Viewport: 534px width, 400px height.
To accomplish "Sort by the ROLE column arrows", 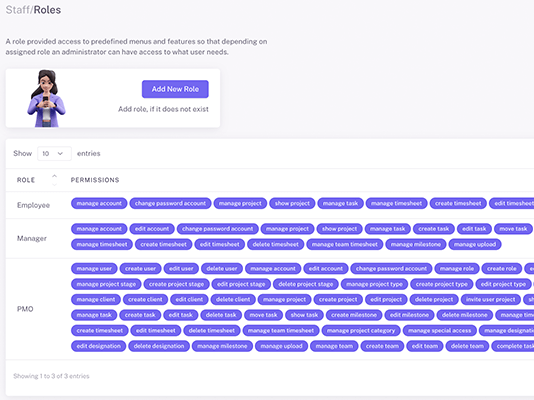I will 54,180.
